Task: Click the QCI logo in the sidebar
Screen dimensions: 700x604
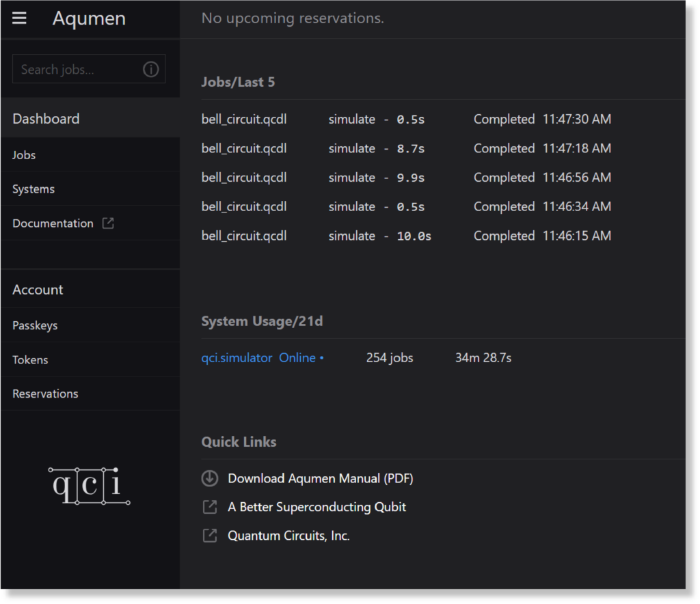Action: click(90, 486)
